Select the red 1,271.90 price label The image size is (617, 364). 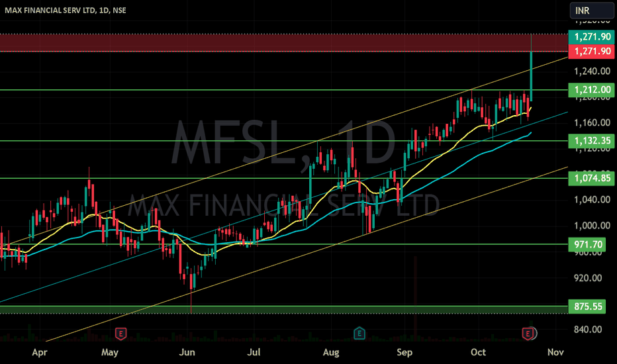coord(591,51)
